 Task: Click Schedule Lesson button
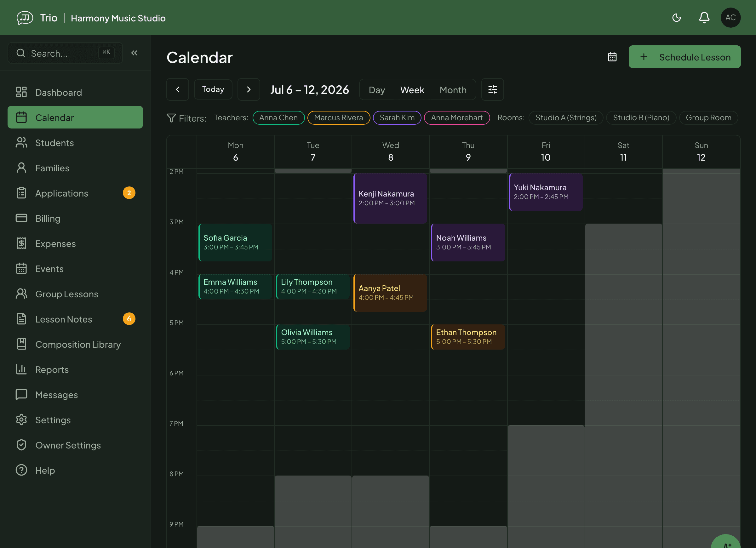pyautogui.click(x=685, y=57)
